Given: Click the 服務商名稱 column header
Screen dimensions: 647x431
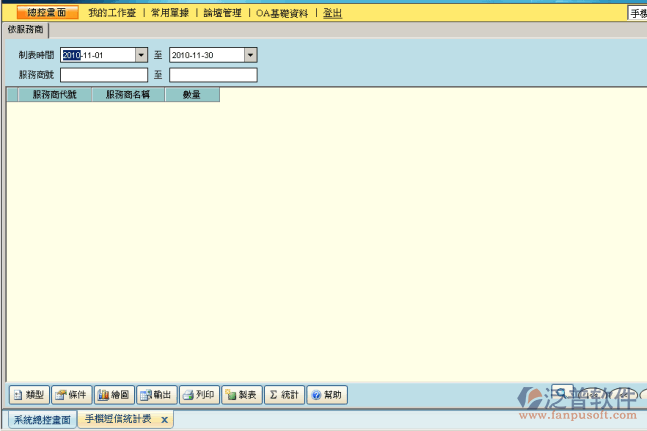Looking at the screenshot, I should (x=128, y=94).
